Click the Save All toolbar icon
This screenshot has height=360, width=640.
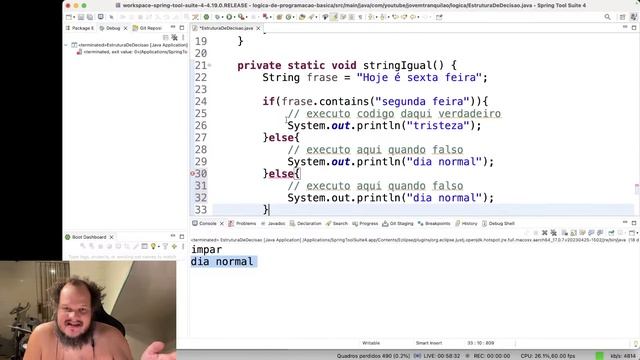point(90,17)
